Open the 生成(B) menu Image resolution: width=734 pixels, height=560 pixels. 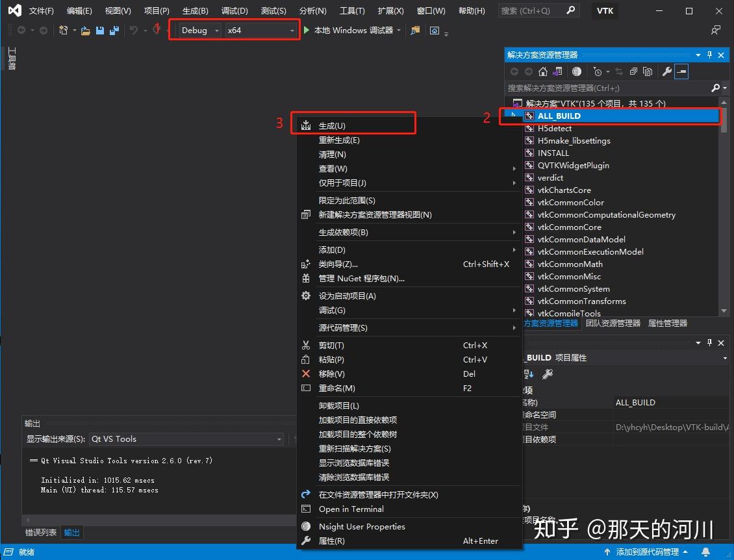(194, 10)
